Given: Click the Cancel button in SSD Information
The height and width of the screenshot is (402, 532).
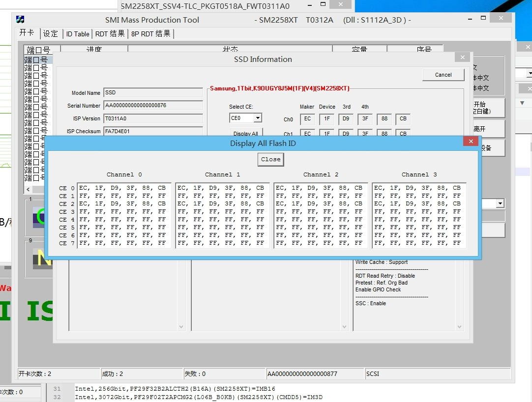Looking at the screenshot, I should point(443,75).
